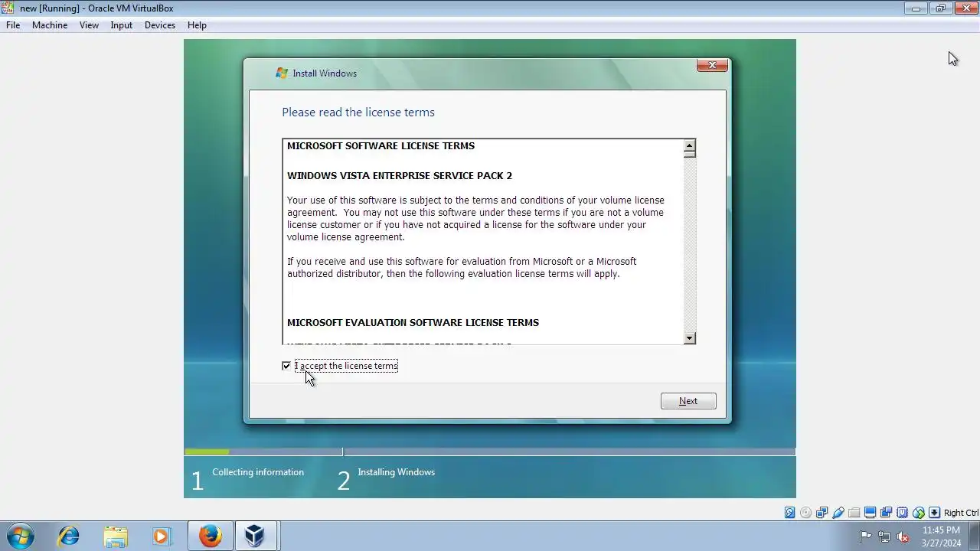Click license scrollbar down arrow

tap(690, 338)
